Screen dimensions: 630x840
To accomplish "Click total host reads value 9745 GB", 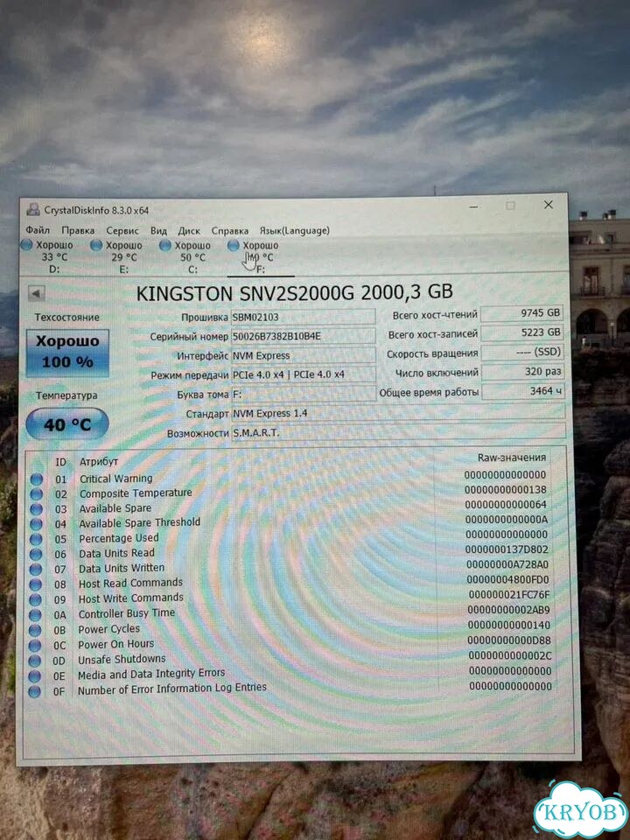I will (521, 313).
